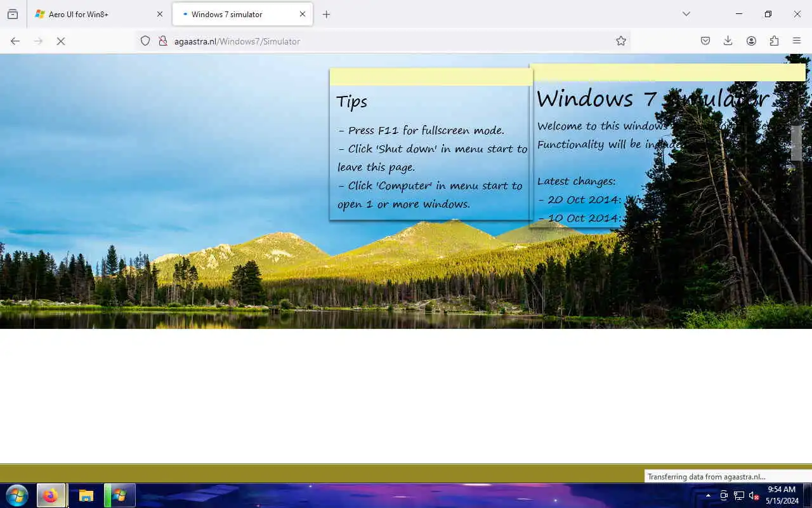Switch to the Aero UI for Win8+ tab
The image size is (812, 508).
coord(100,14)
